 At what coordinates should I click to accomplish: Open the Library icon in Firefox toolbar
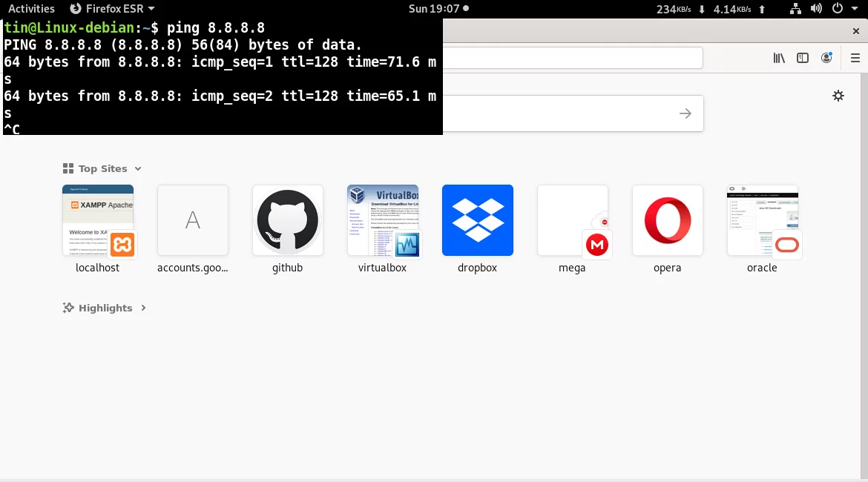[x=779, y=58]
